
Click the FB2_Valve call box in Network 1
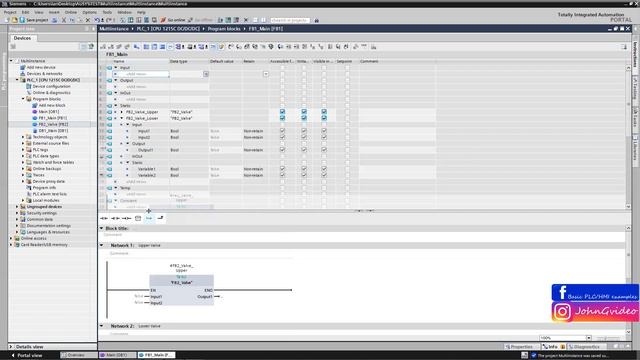coord(182,290)
